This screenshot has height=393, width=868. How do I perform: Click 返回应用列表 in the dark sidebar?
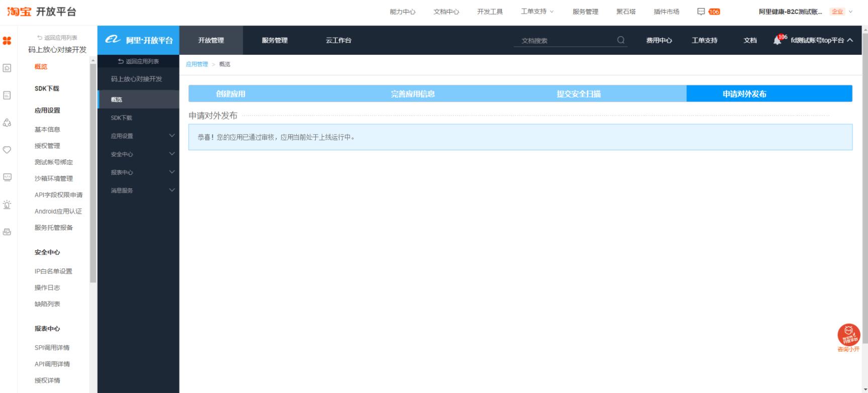(138, 61)
